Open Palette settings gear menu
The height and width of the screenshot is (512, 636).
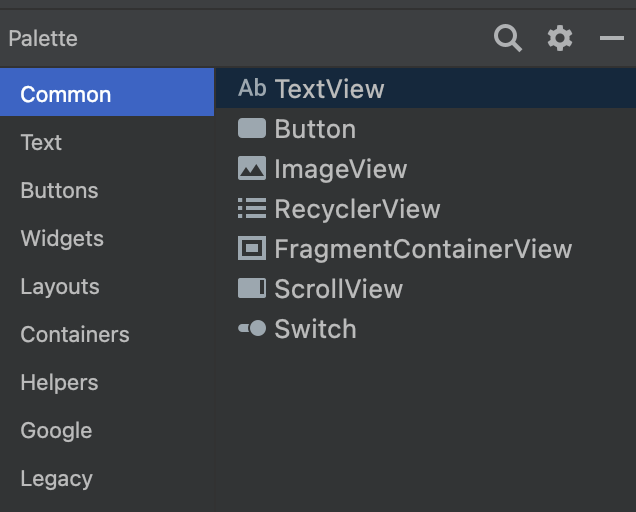point(560,38)
